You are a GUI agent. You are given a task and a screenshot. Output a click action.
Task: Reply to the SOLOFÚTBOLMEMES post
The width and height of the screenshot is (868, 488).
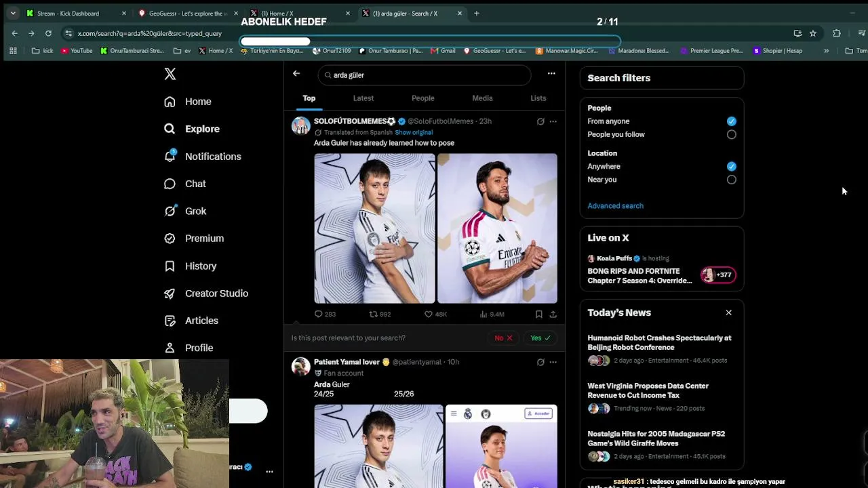tap(325, 314)
